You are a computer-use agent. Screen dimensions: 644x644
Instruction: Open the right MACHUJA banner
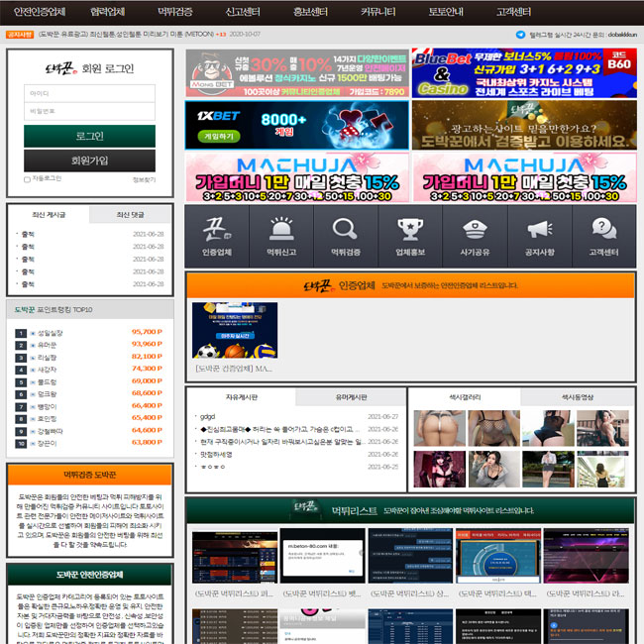pos(524,177)
